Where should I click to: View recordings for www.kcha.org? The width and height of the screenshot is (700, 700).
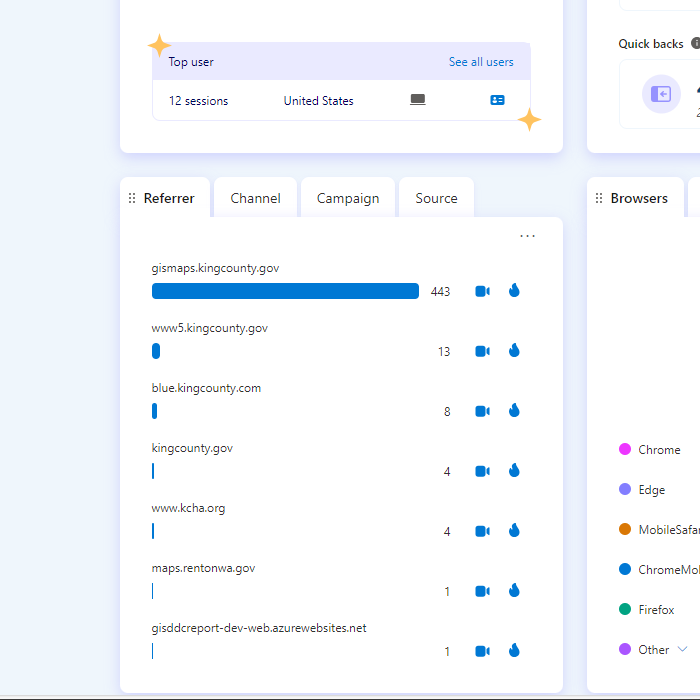pos(482,531)
